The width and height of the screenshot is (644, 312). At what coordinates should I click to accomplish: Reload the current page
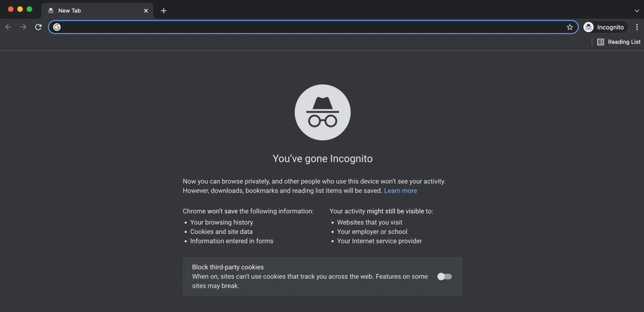pos(38,27)
